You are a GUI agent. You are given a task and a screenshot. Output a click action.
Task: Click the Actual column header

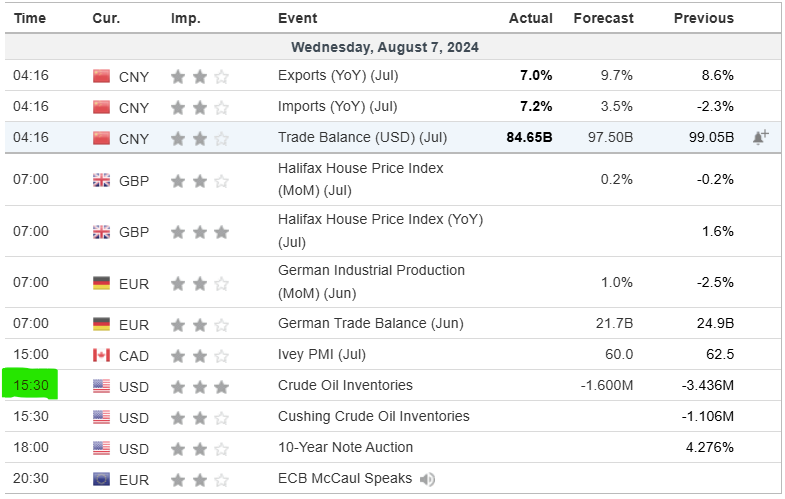click(530, 18)
